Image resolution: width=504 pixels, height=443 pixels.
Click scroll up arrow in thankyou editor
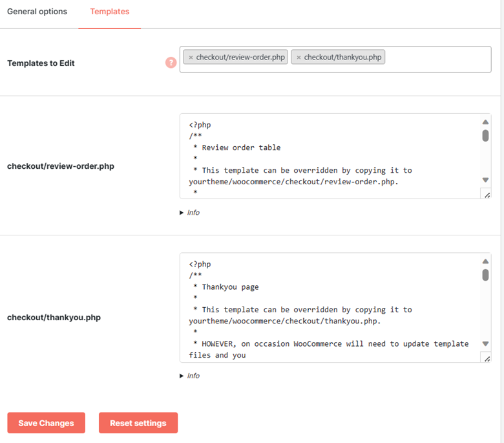[x=485, y=261]
